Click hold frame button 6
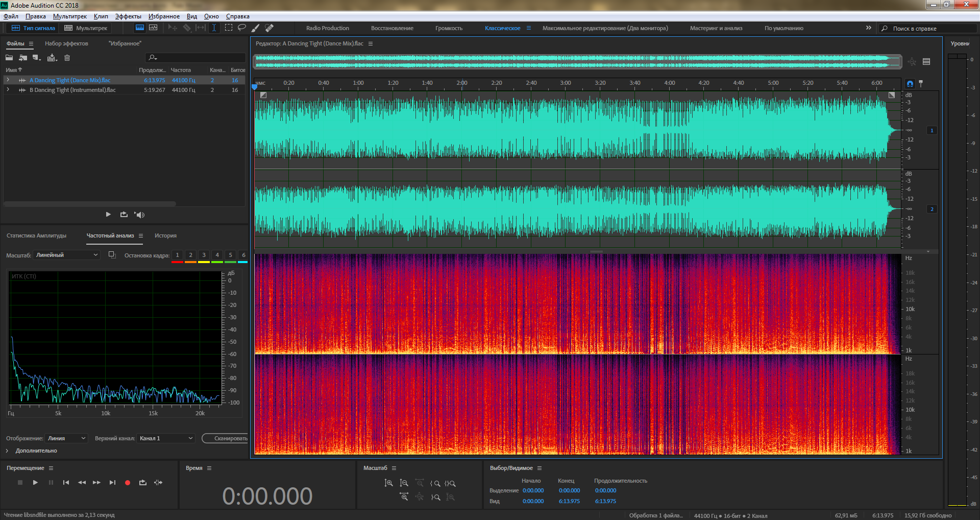Image resolution: width=980 pixels, height=520 pixels. pyautogui.click(x=243, y=255)
